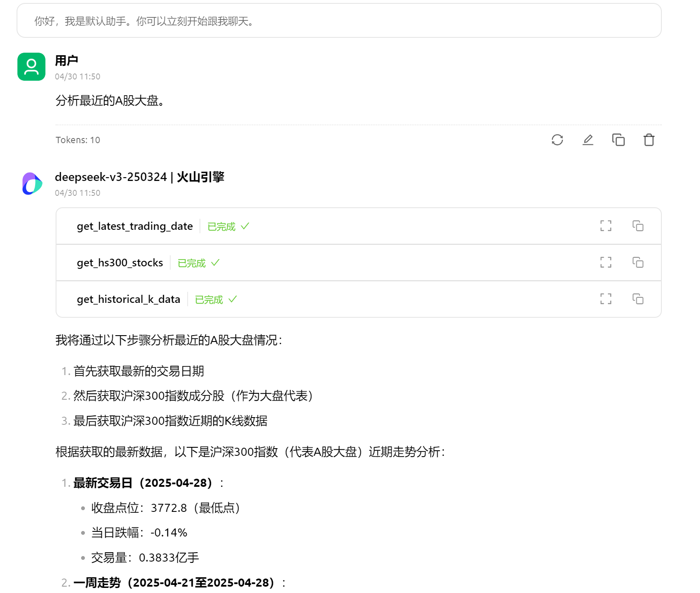The height and width of the screenshot is (593, 700).
Task: Click deepseek-v3-250324 model name
Action: tap(112, 177)
